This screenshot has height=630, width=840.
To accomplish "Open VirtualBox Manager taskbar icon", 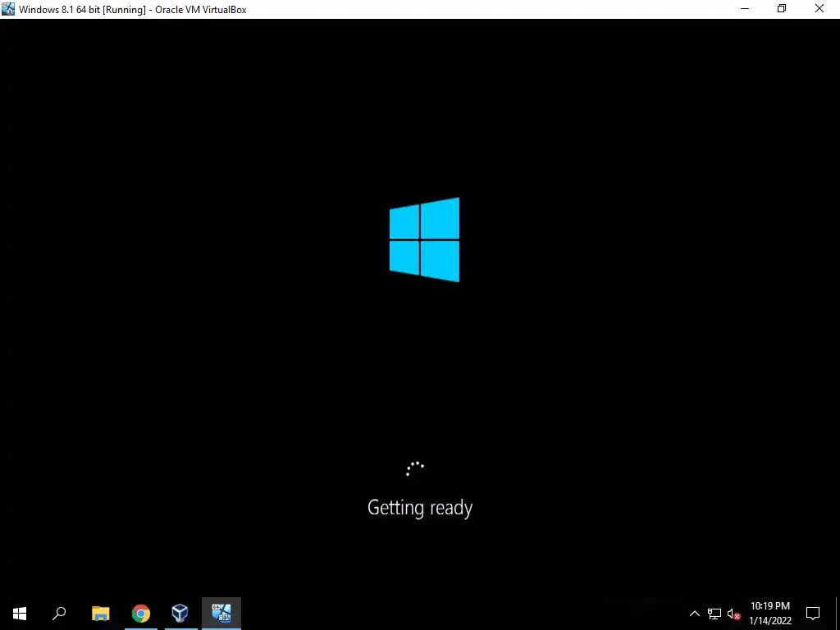I will [x=180, y=614].
